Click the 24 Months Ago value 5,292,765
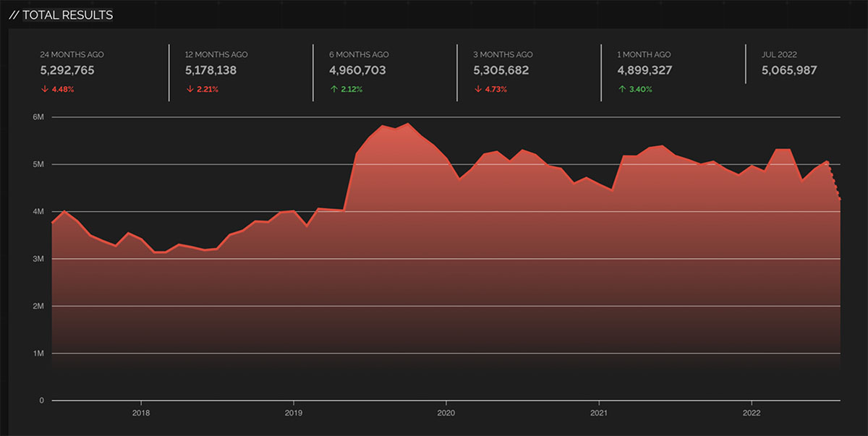 click(x=67, y=70)
